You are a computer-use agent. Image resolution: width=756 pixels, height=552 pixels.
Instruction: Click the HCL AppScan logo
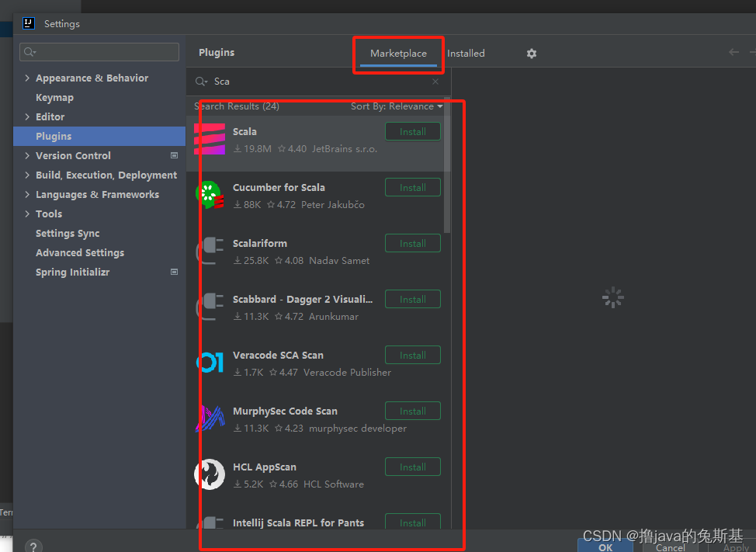pyautogui.click(x=210, y=474)
